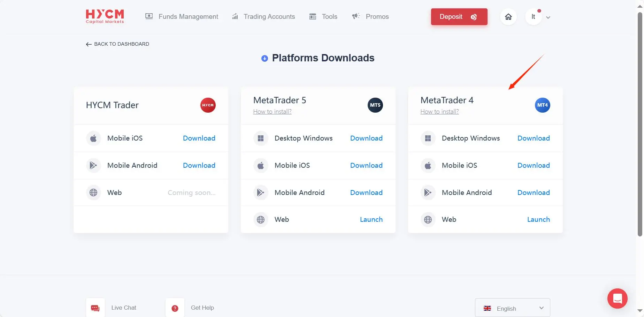Viewport: 644px width, 317px height.
Task: Click the 'Coming soon...' text
Action: (x=192, y=193)
